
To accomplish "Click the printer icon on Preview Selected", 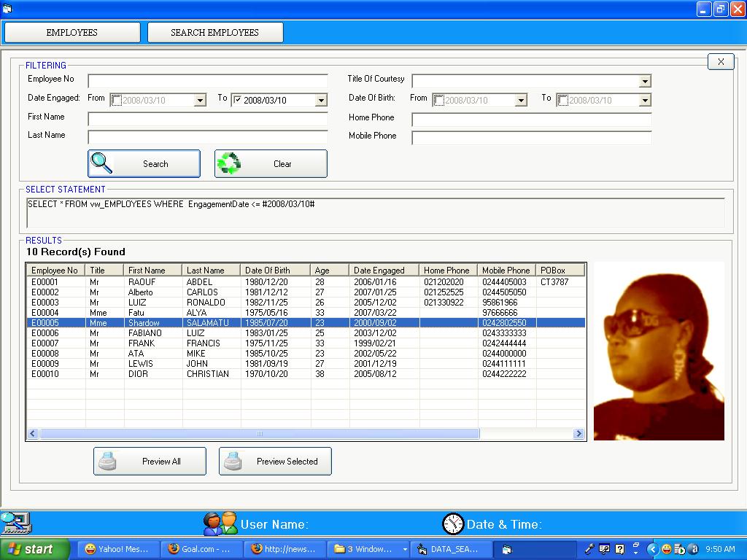I will (233, 461).
